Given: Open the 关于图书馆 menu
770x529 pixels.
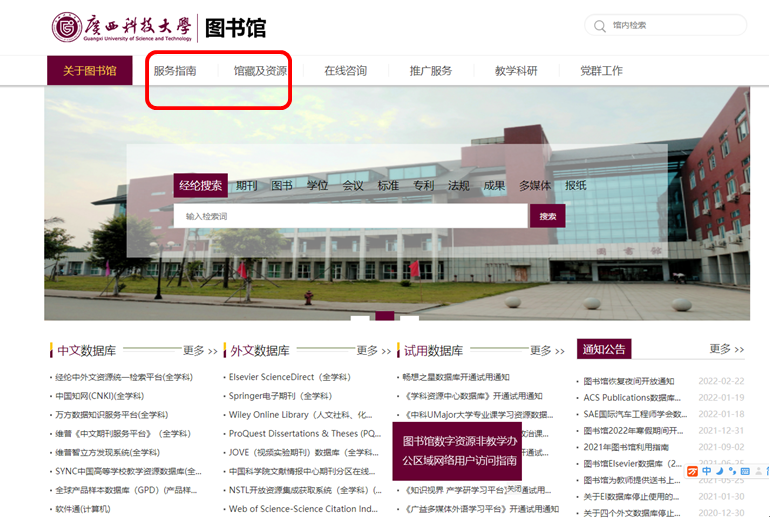Looking at the screenshot, I should [90, 71].
